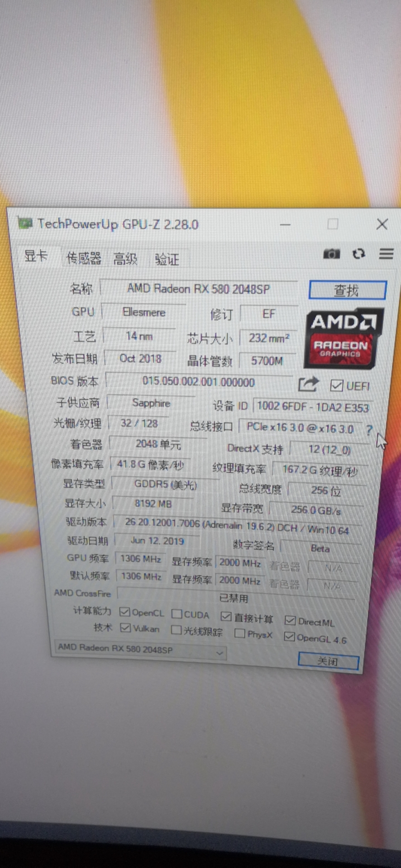Viewport: 401px width, 868px height.
Task: Click the texture fillrate 167.2 G 纹理/秒
Action: tap(320, 471)
